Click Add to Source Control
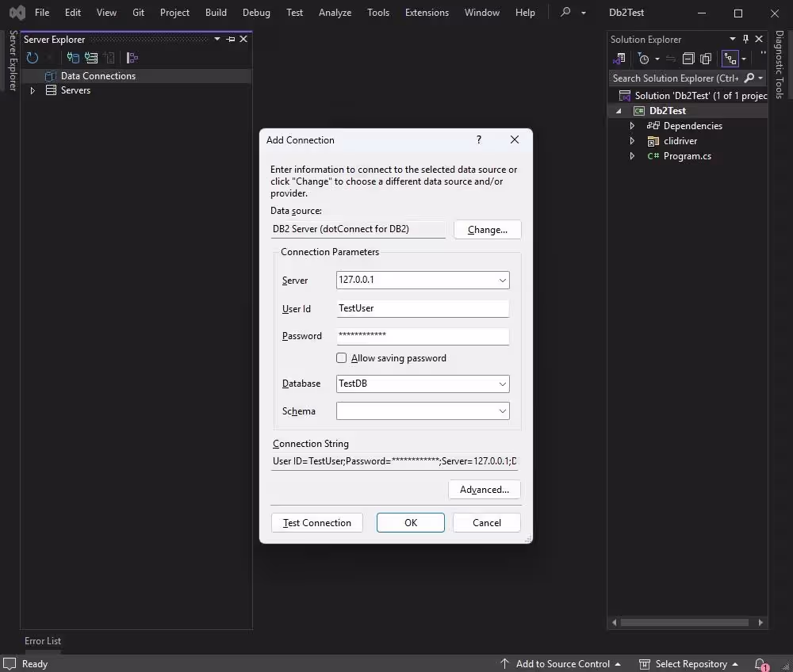Viewport: 793px width, 672px height. pyautogui.click(x=561, y=664)
